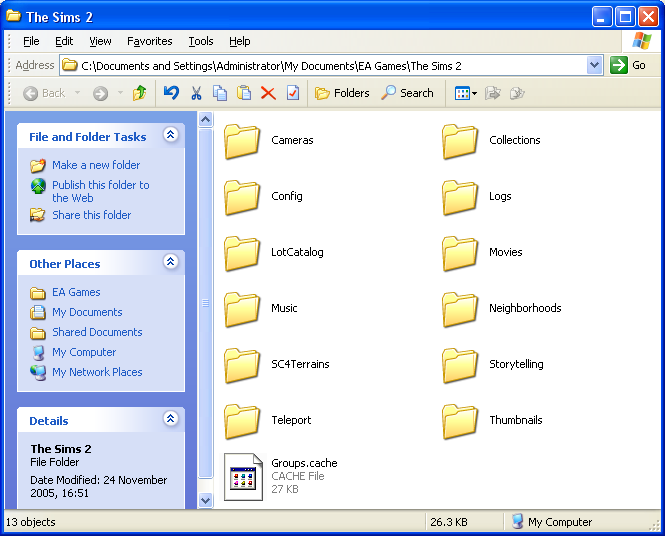This screenshot has height=536, width=665.
Task: Click the Copy To toolbar icon
Action: [517, 93]
